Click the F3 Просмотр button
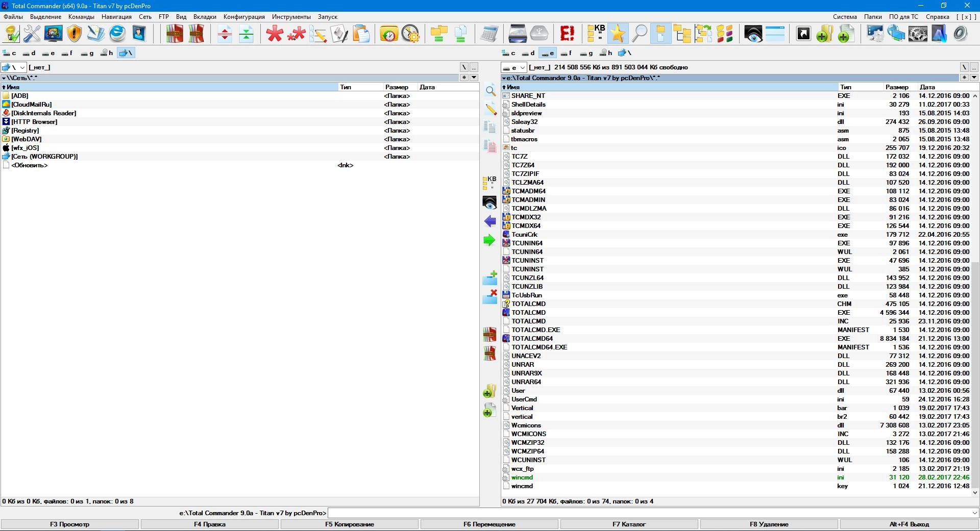980x531 pixels. [70, 524]
